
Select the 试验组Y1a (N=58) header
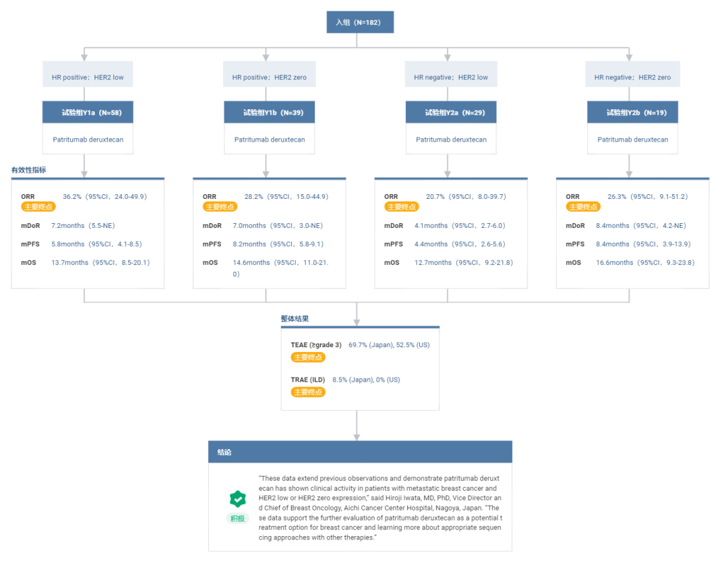tap(88, 113)
